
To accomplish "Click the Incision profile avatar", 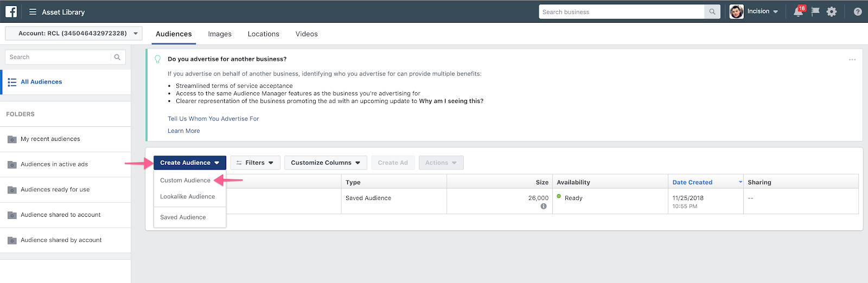I will (736, 11).
